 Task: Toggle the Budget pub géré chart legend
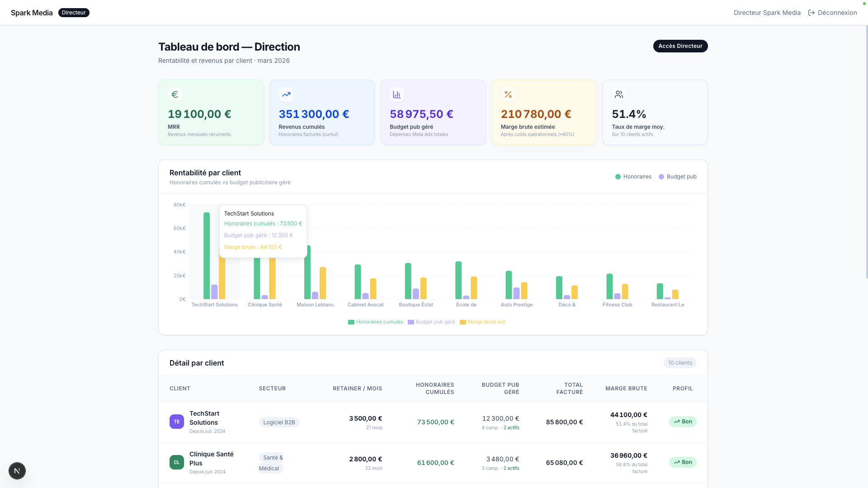(431, 322)
